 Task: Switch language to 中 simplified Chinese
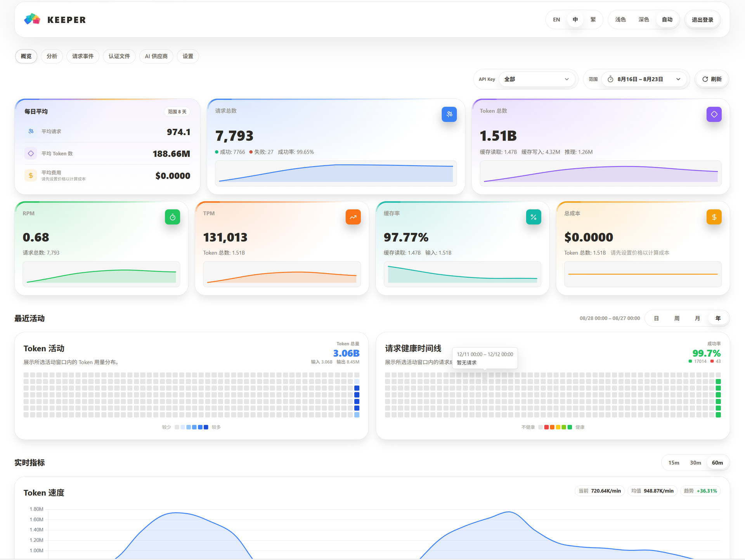[x=575, y=20]
